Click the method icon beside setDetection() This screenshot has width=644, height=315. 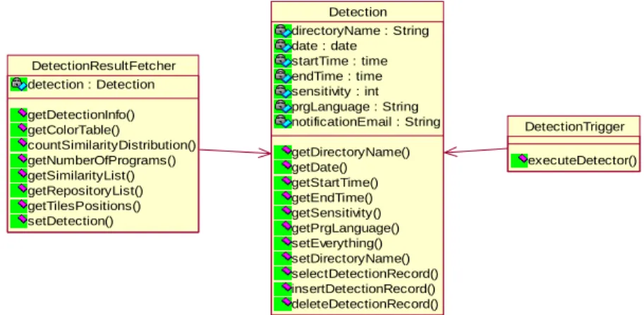(20, 221)
